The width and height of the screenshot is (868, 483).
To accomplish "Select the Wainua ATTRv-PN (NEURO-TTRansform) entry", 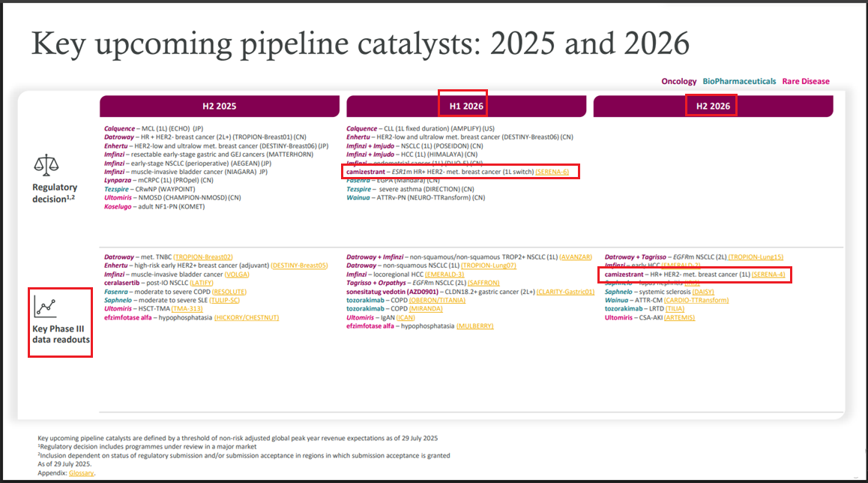I will pyautogui.click(x=416, y=197).
